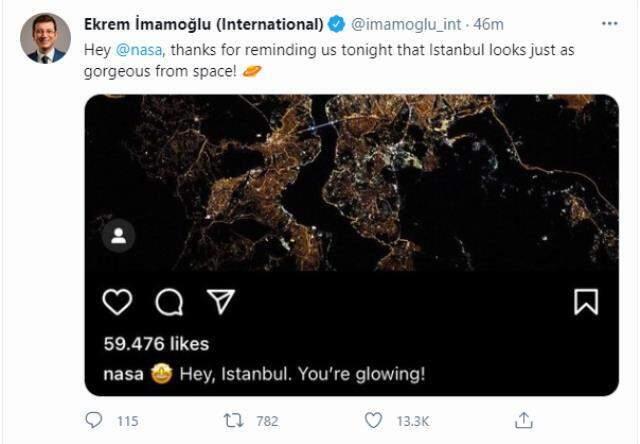Click the tagged people icon on photo
This screenshot has height=444, width=640.
pos(119,236)
